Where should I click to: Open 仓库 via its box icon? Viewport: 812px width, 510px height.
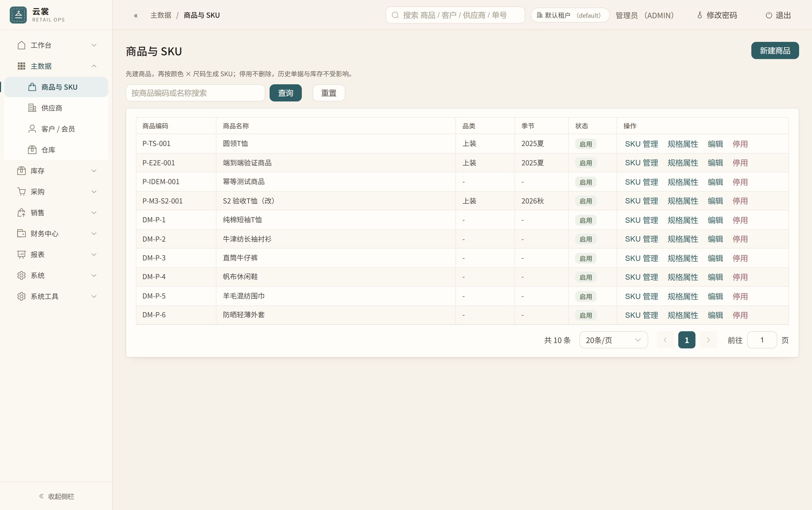[x=32, y=150]
